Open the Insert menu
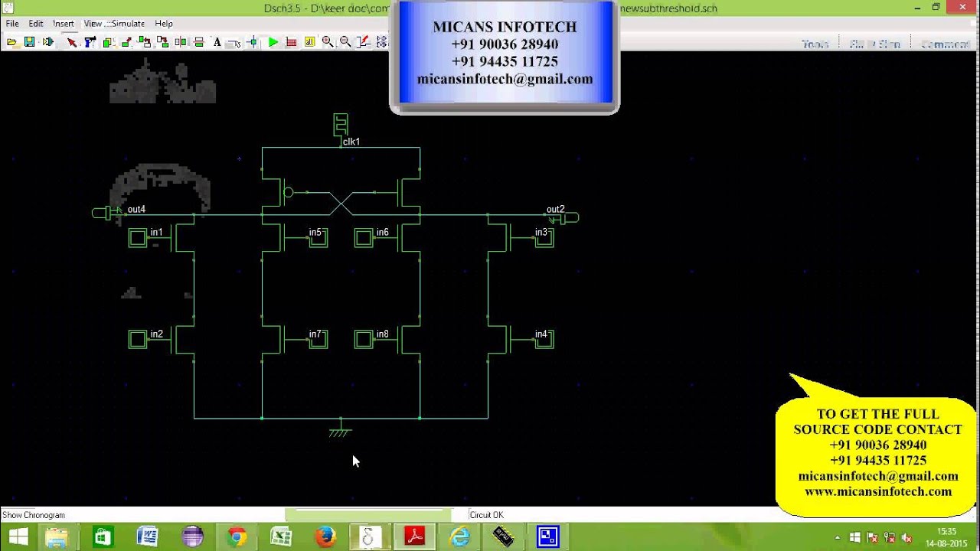The height and width of the screenshot is (551, 980). [x=64, y=24]
